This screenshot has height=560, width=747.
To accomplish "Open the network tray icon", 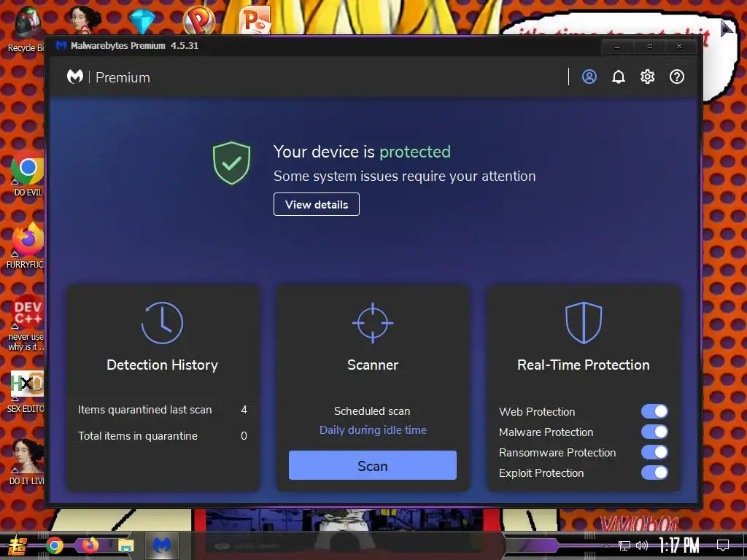I will pyautogui.click(x=624, y=545).
